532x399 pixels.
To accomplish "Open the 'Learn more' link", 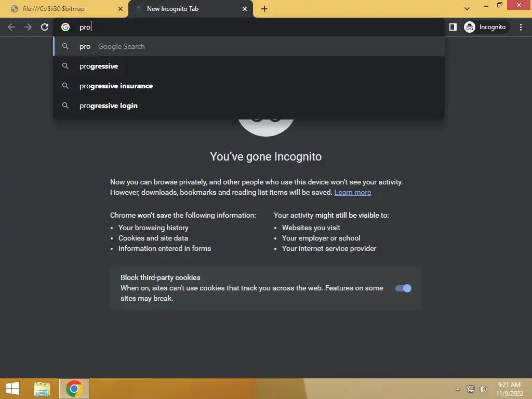I will (353, 192).
